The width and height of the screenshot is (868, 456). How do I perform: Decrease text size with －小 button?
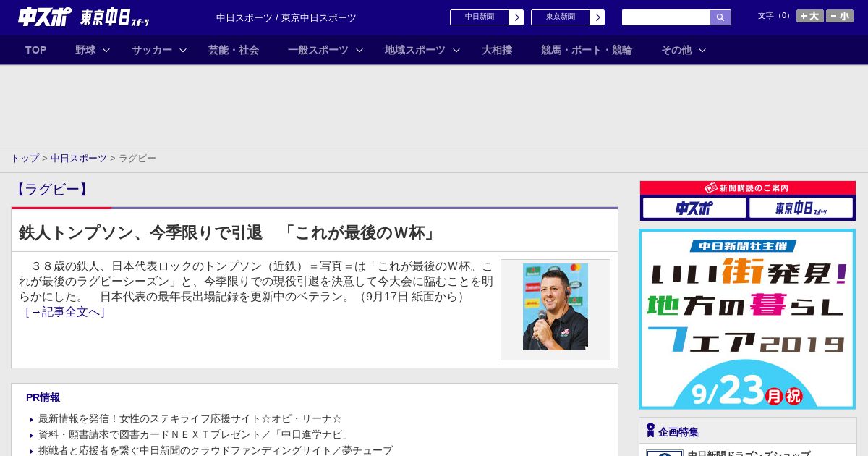(x=840, y=16)
